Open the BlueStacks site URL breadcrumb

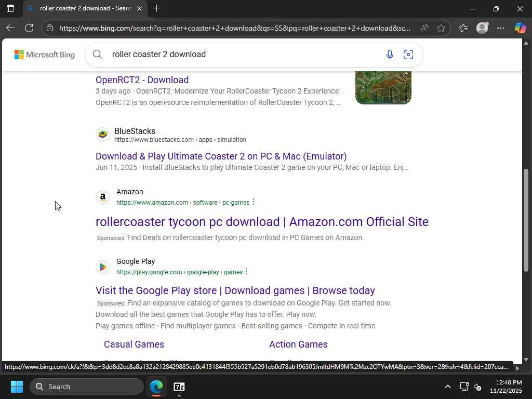[x=180, y=140]
